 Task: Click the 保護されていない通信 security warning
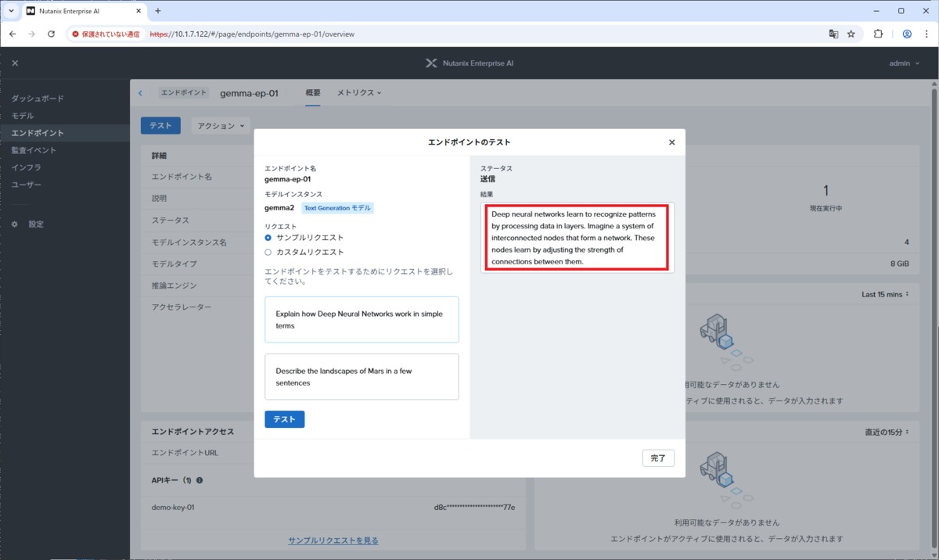[106, 34]
